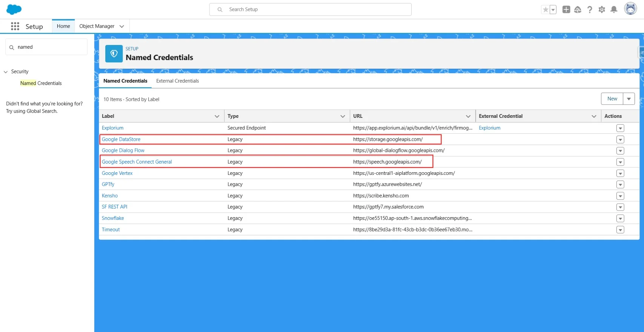
Task: Select the Home tab
Action: pyautogui.click(x=63, y=26)
